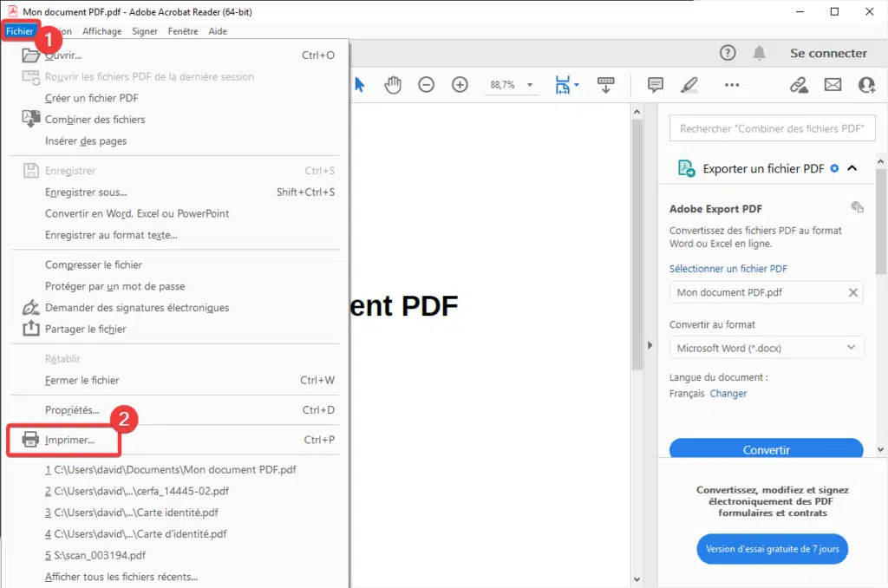Screen dimensions: 888x588
Task: Click the document scroll-down arrow
Action: pos(637,579)
